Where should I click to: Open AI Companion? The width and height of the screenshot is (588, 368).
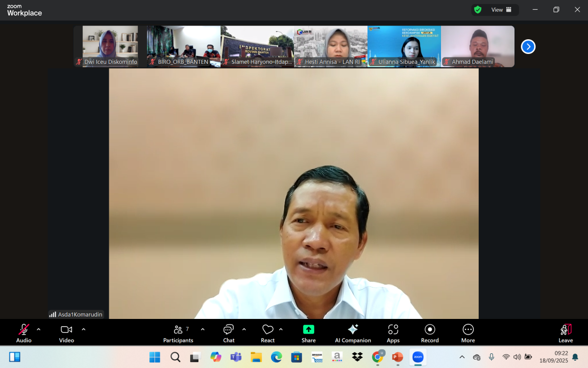[353, 333]
